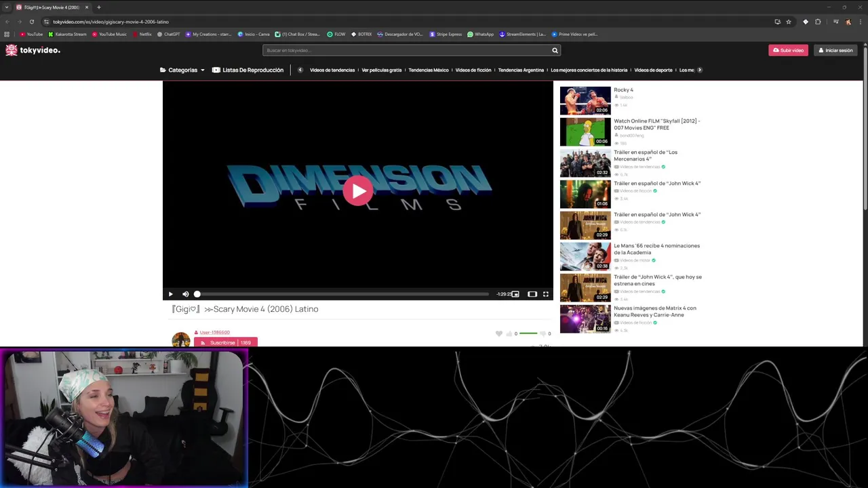
Task: Open the browser extensions puzzle icon
Action: pyautogui.click(x=818, y=22)
